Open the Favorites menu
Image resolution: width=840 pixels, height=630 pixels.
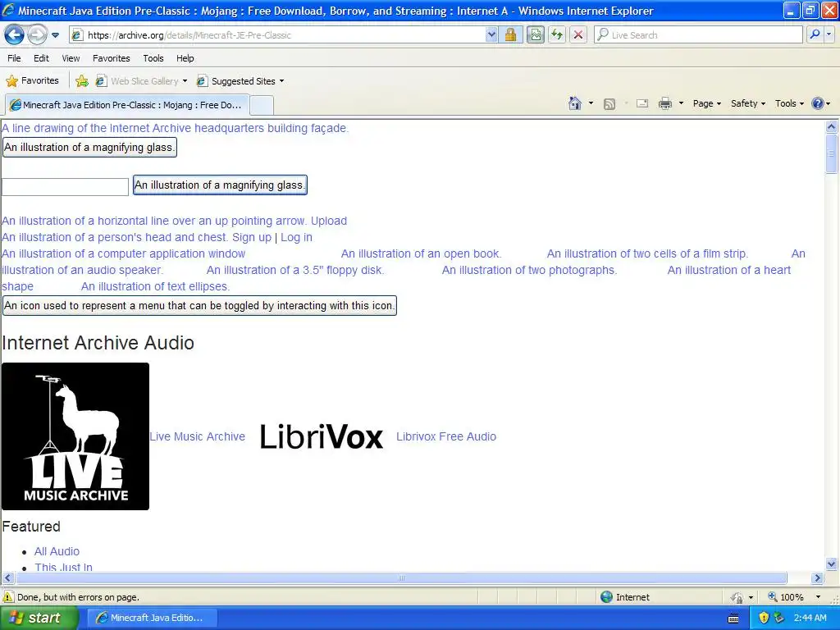coord(112,58)
